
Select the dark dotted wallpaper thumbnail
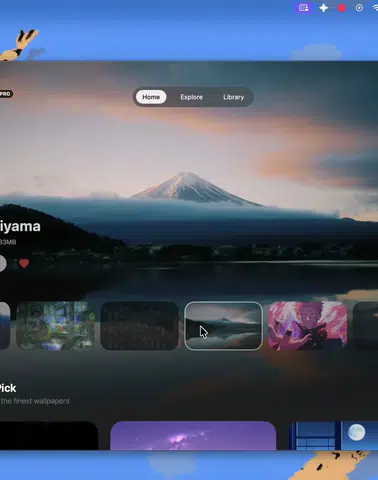[139, 326]
